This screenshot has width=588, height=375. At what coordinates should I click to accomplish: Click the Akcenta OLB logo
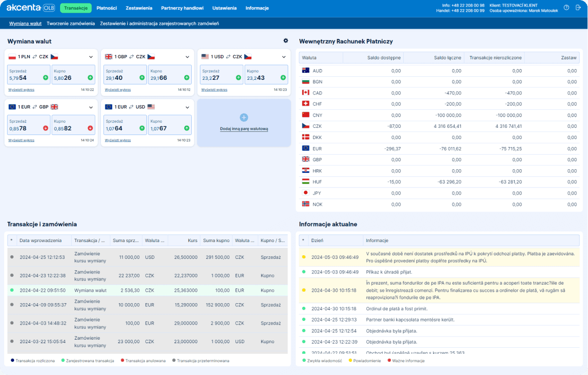pos(30,8)
